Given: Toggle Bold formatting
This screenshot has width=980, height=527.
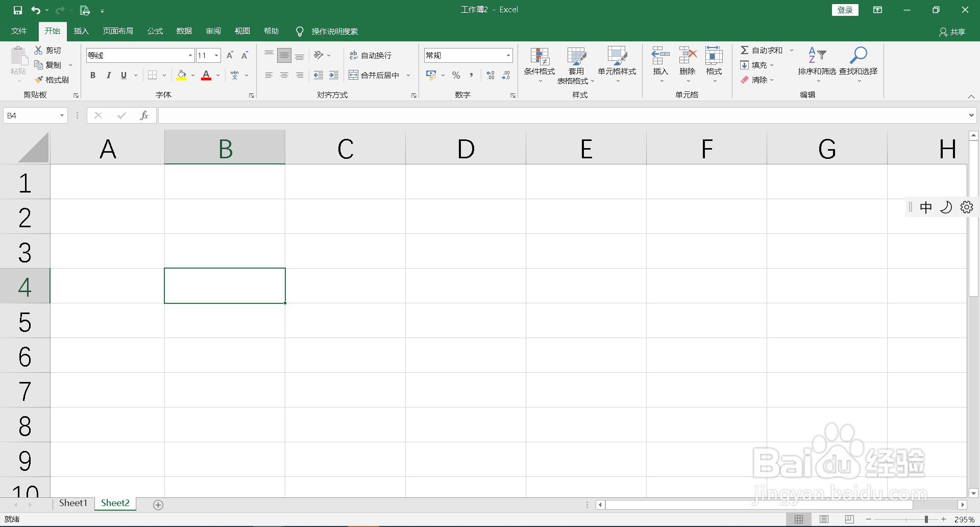Looking at the screenshot, I should pos(93,75).
